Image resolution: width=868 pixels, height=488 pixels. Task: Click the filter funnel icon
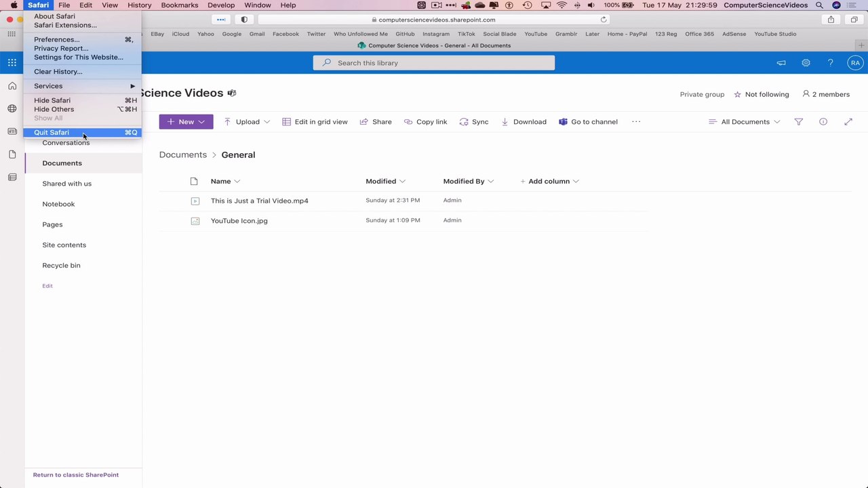pos(799,122)
